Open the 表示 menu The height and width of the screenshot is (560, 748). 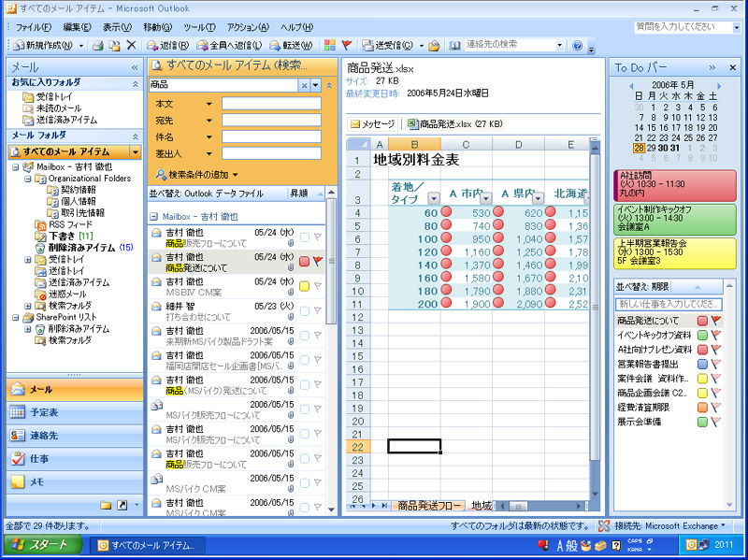click(x=117, y=27)
